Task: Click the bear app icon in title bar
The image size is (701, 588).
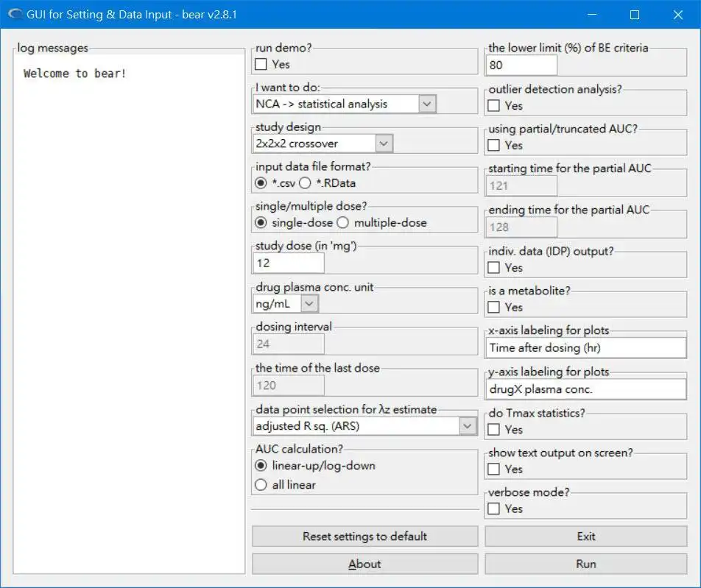Action: coord(15,14)
